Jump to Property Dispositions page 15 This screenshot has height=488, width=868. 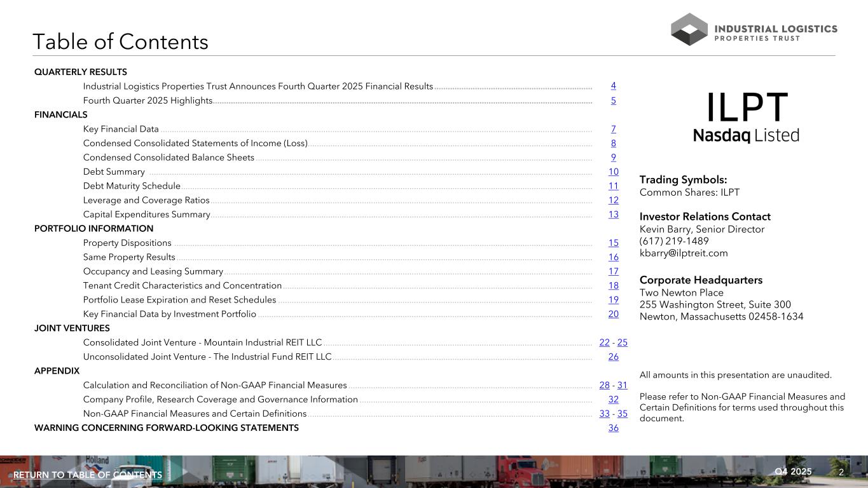pyautogui.click(x=613, y=243)
